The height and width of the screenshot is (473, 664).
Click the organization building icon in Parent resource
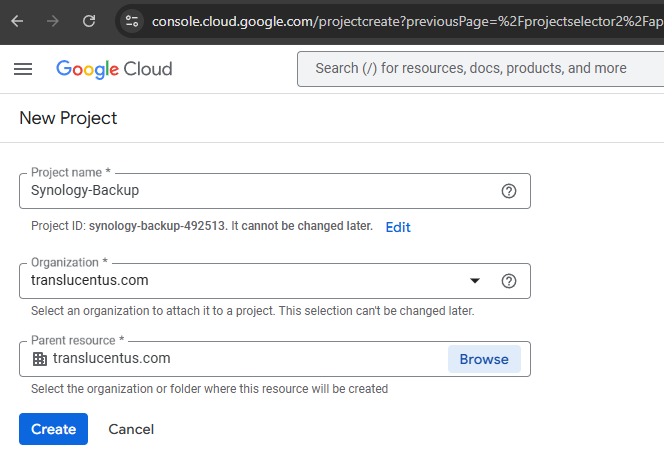point(40,359)
